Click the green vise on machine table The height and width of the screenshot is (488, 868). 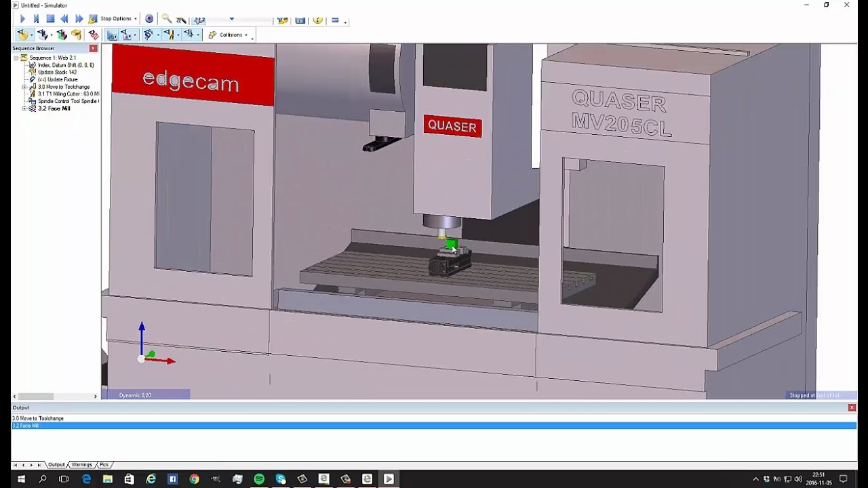(452, 245)
